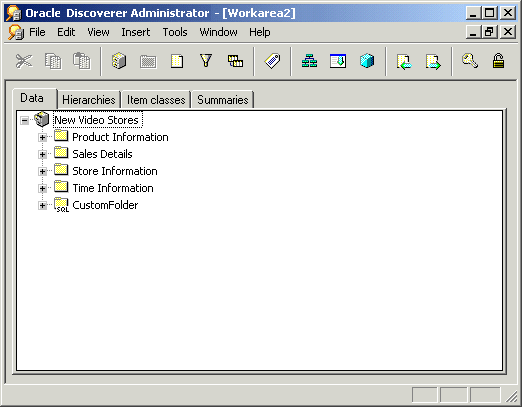Select the New Video Stores label
This screenshot has width=522, height=407.
tap(97, 120)
